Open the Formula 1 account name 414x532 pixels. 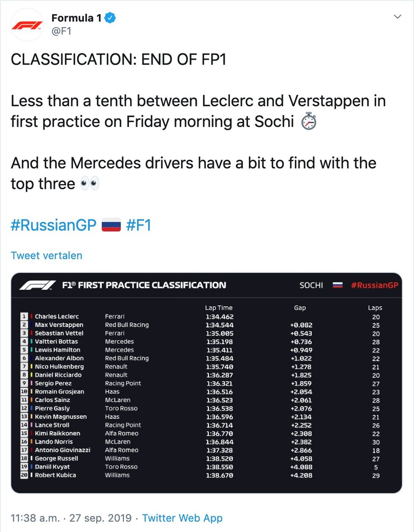(76, 18)
